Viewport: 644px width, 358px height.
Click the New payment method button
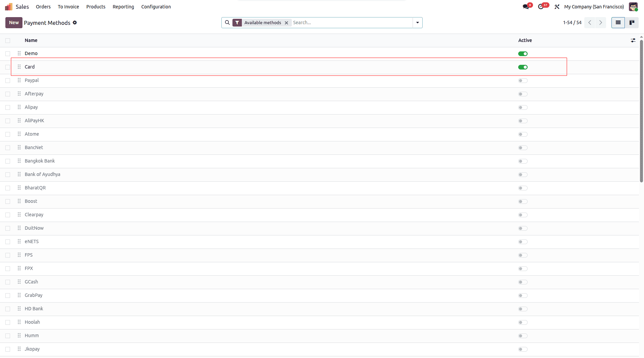coord(13,23)
